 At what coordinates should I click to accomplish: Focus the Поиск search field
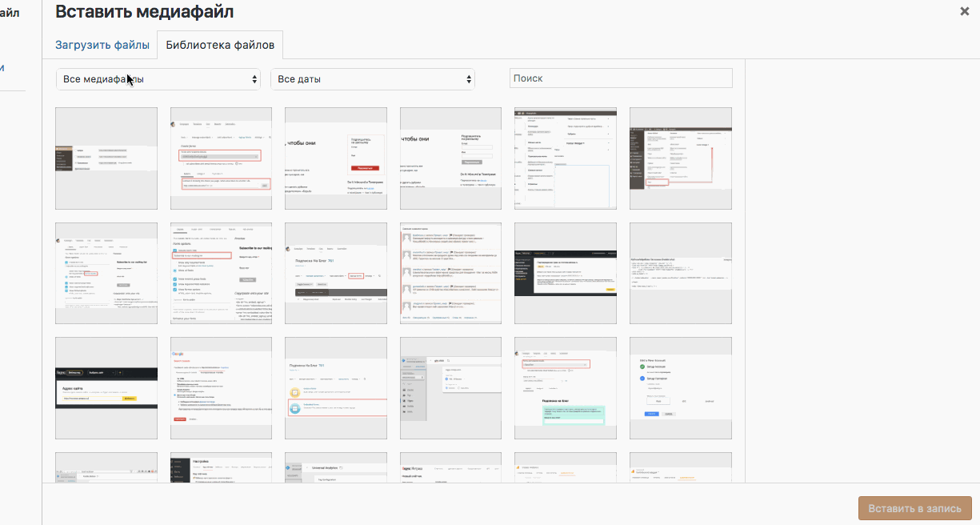(x=621, y=78)
